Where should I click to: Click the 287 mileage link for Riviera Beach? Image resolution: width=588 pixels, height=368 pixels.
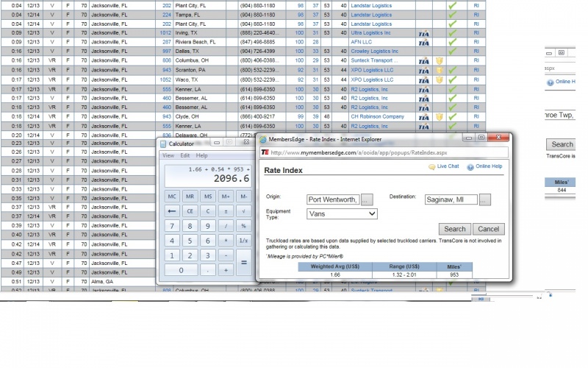pyautogui.click(x=167, y=42)
